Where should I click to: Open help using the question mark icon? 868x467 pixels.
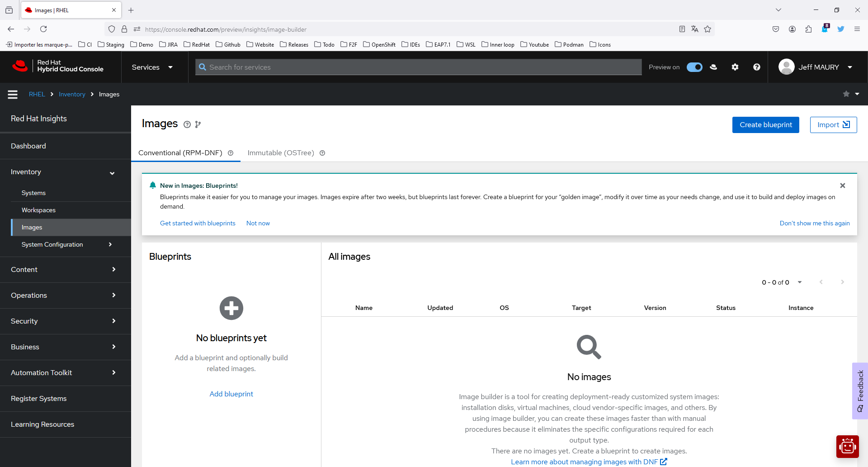(x=756, y=67)
